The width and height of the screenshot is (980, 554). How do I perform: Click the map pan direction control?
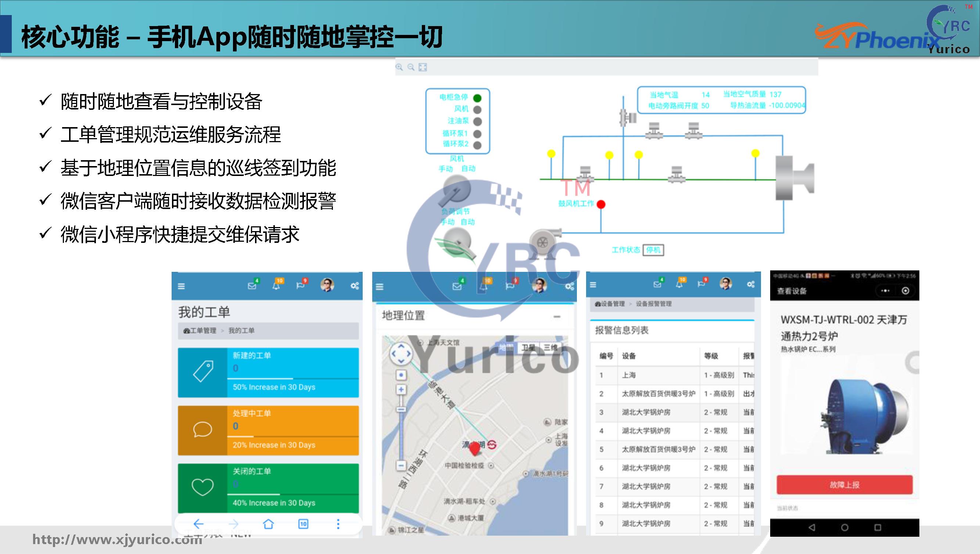pos(401,353)
